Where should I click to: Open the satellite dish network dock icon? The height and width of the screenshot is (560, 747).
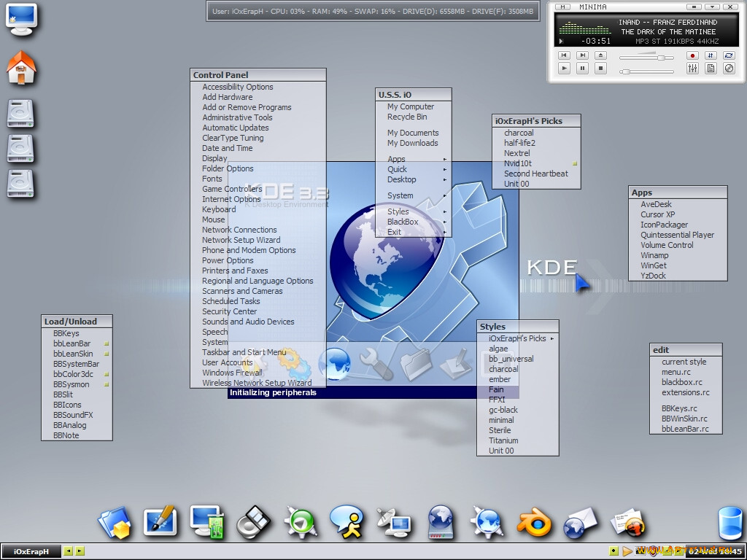[393, 522]
